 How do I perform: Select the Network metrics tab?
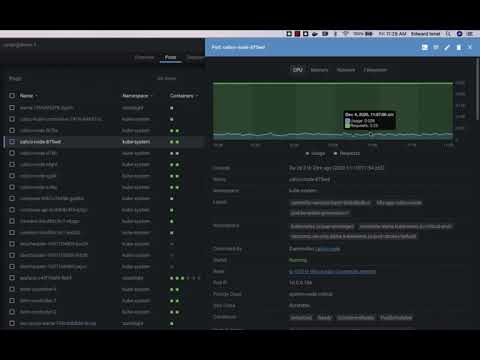click(x=346, y=70)
